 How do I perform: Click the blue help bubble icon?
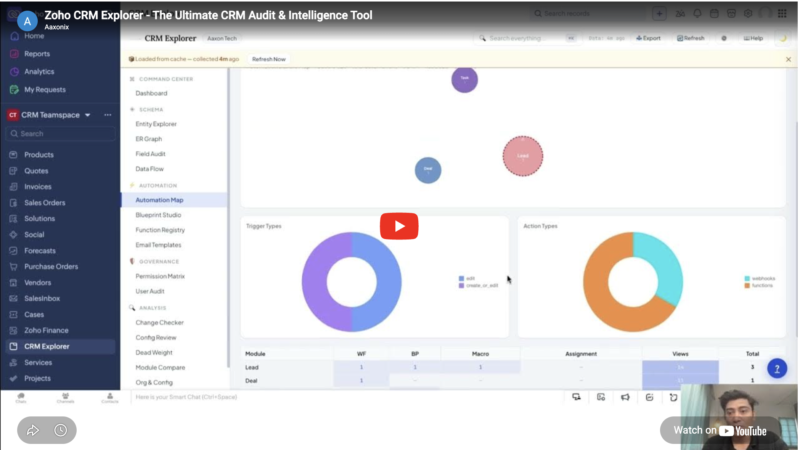coord(777,368)
